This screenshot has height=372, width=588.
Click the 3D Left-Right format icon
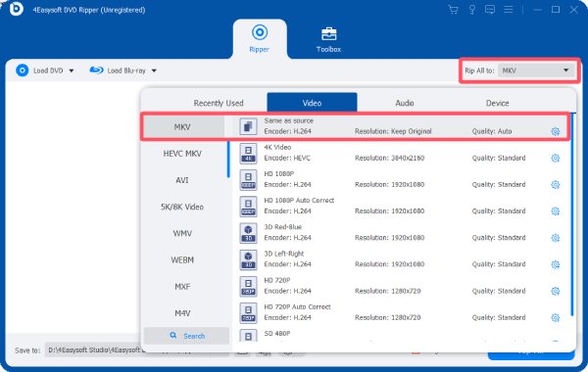(x=248, y=259)
